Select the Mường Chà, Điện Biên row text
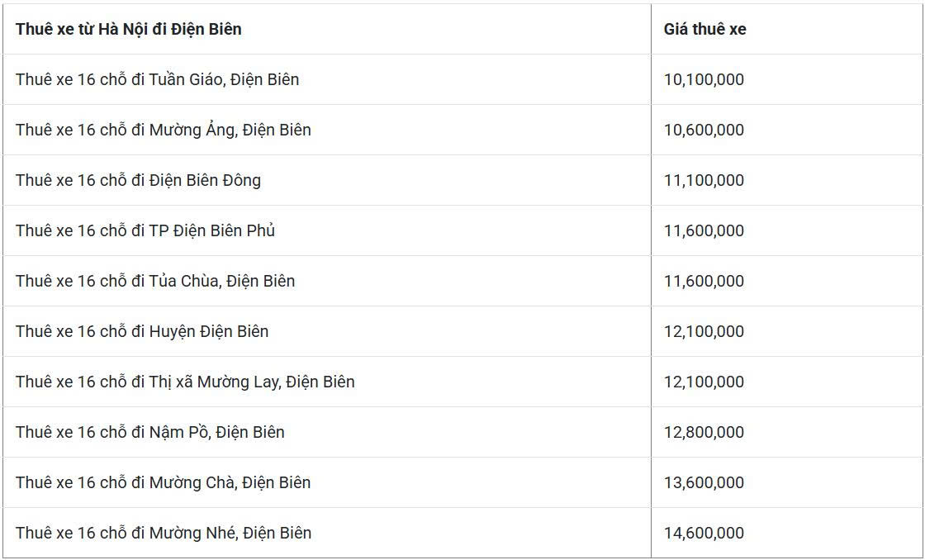This screenshot has width=925, height=560. tap(163, 482)
